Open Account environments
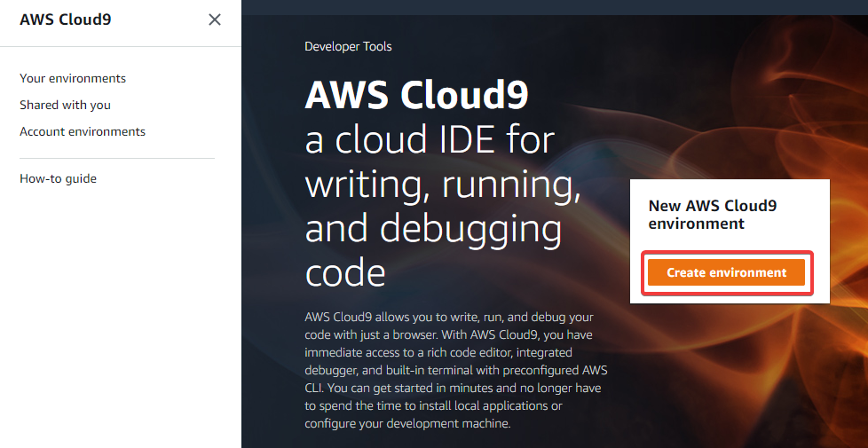This screenshot has height=448, width=868. click(83, 131)
